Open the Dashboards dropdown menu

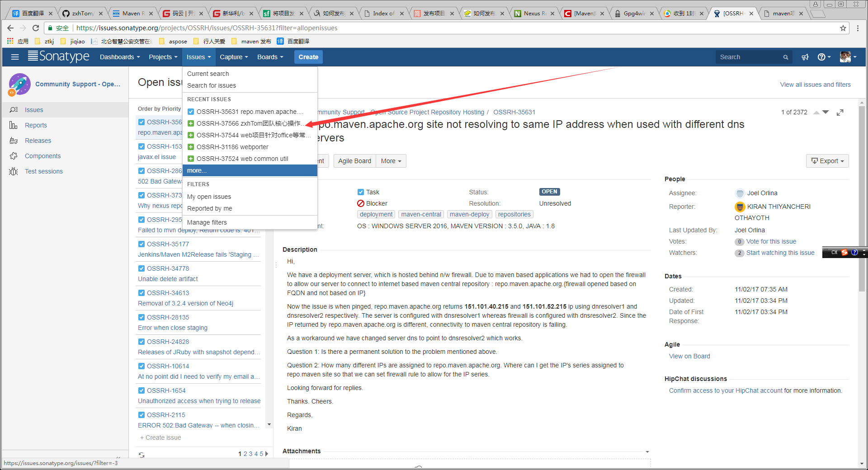click(x=120, y=57)
